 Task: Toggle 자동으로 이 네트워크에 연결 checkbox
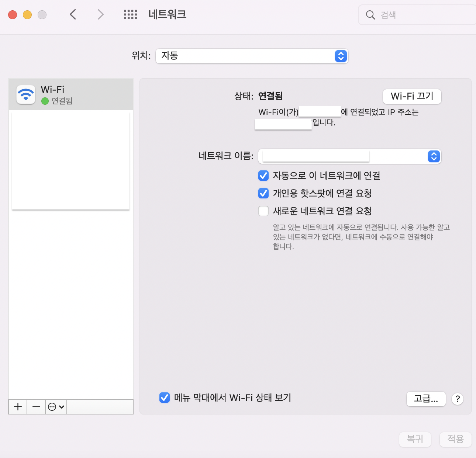[x=263, y=176]
